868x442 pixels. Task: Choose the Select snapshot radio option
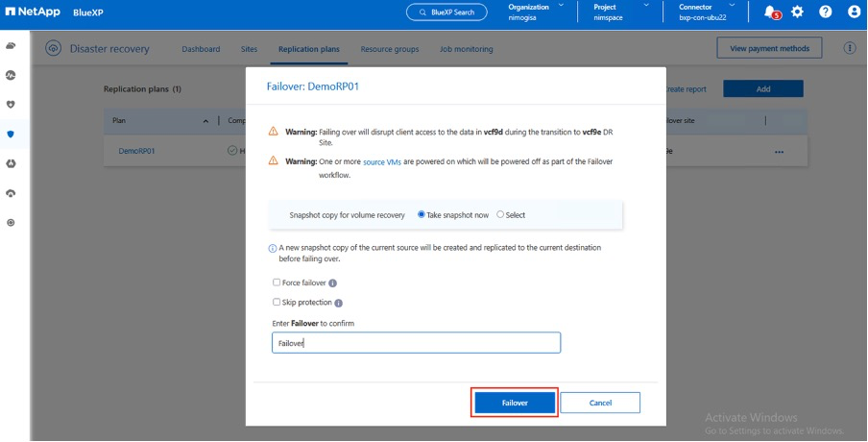[500, 215]
